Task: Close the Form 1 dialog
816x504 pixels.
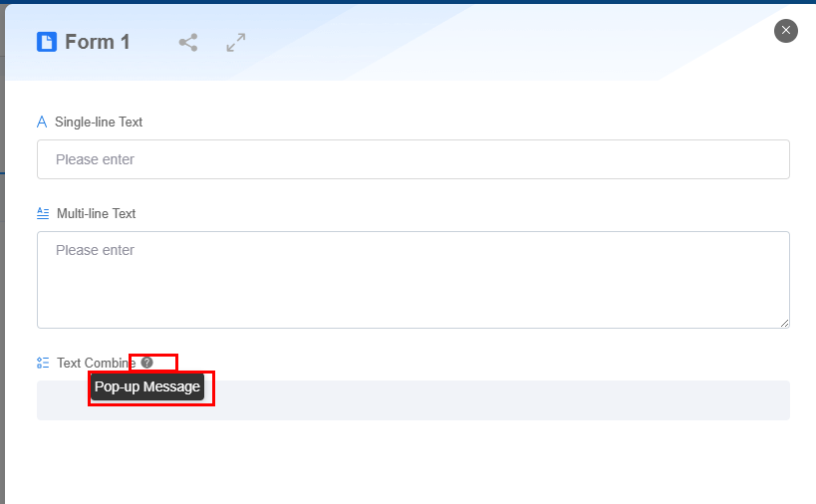Action: pos(786,31)
